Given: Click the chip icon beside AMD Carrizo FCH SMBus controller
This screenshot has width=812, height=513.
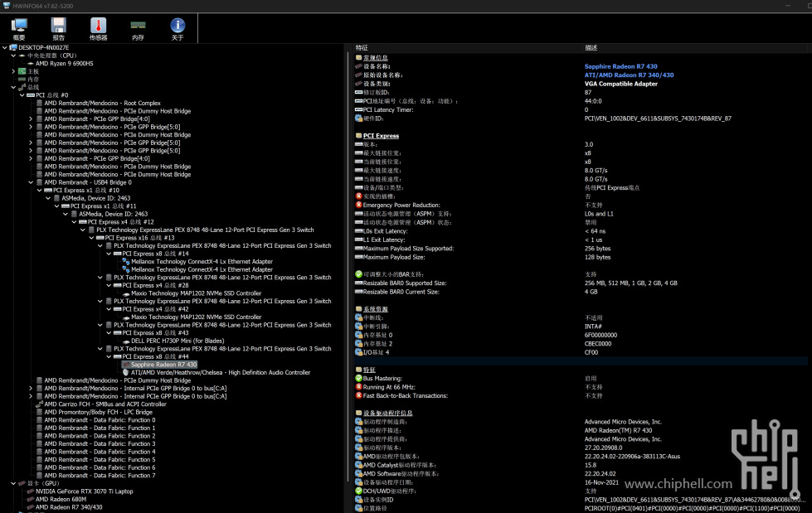Looking at the screenshot, I should (x=39, y=404).
